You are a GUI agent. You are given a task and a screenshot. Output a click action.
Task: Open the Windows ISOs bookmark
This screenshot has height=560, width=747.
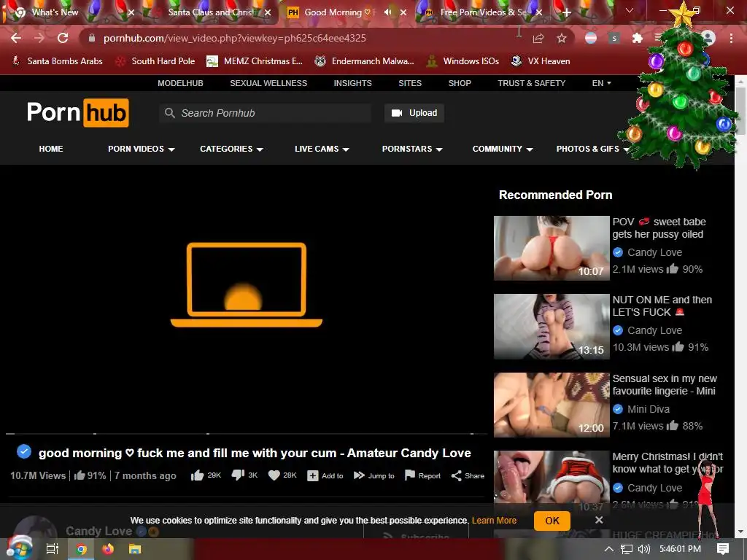click(x=463, y=61)
